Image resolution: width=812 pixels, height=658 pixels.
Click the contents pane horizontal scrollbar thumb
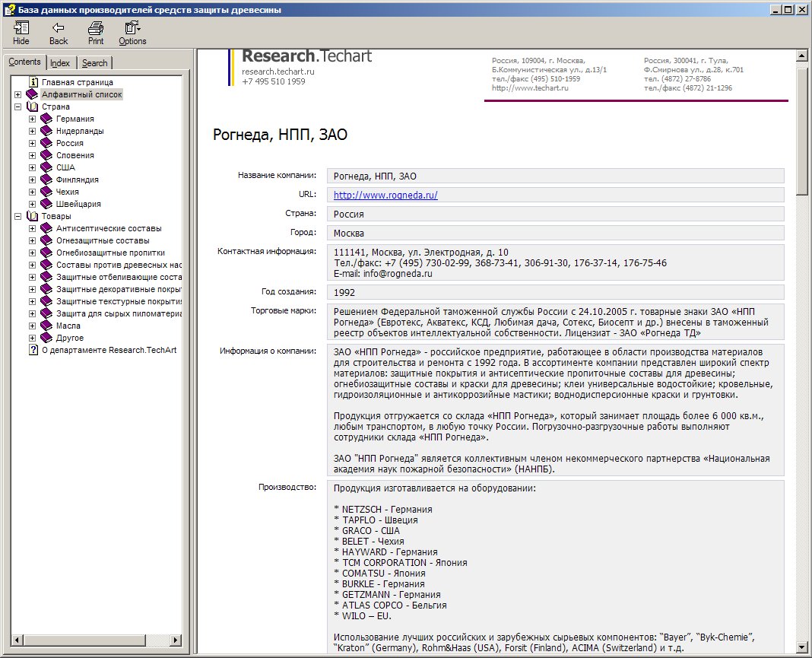pos(85,640)
